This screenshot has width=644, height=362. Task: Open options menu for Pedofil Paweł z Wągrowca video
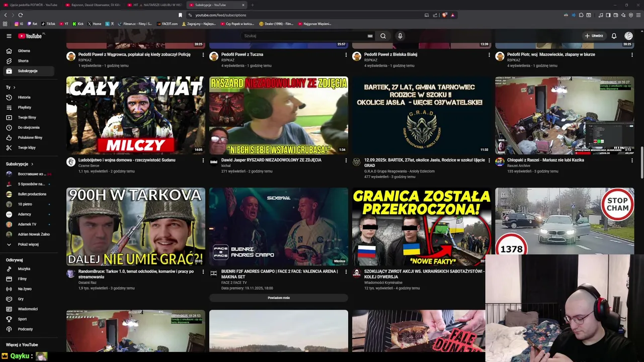click(203, 55)
